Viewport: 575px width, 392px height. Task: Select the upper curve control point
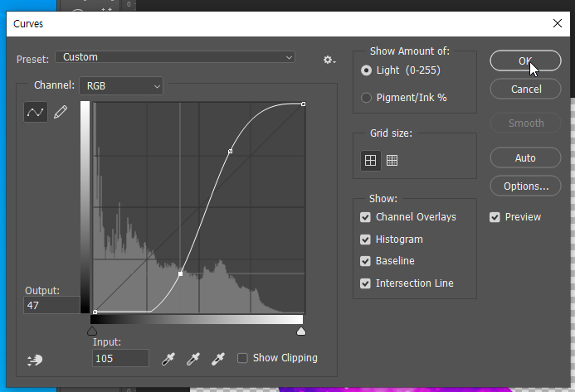(x=231, y=151)
